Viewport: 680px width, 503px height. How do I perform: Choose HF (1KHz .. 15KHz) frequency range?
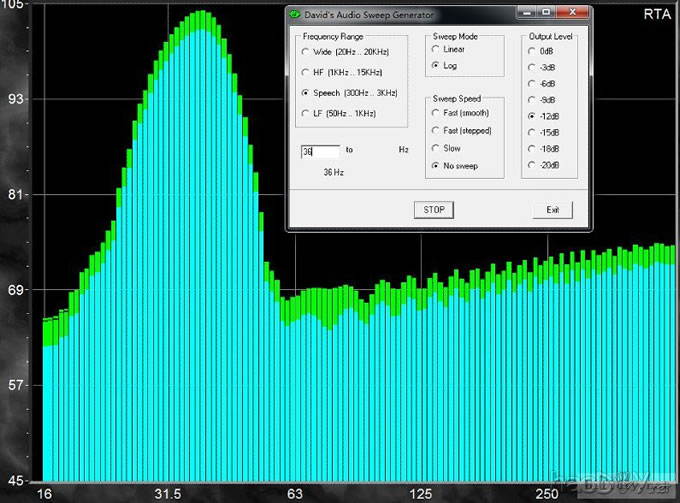coord(305,72)
